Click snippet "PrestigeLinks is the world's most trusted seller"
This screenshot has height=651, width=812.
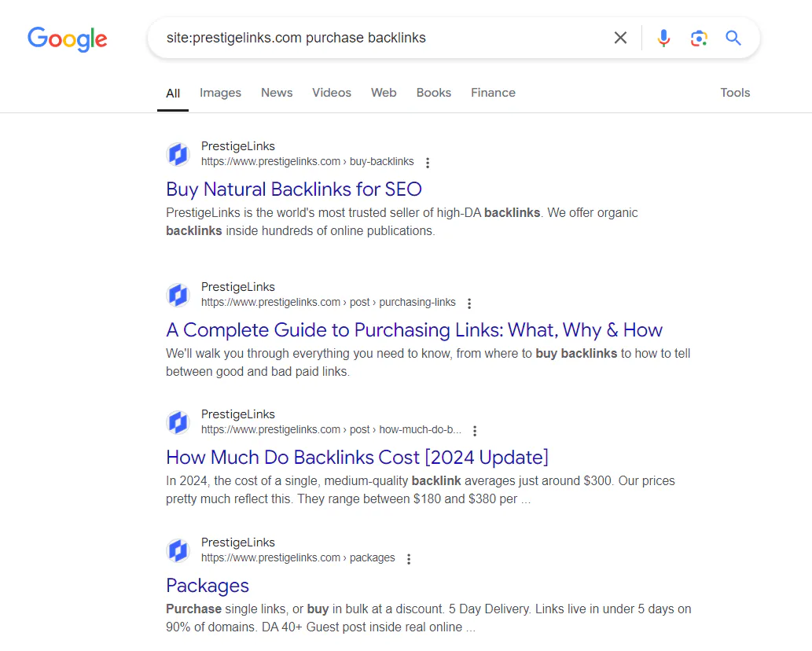coord(402,223)
